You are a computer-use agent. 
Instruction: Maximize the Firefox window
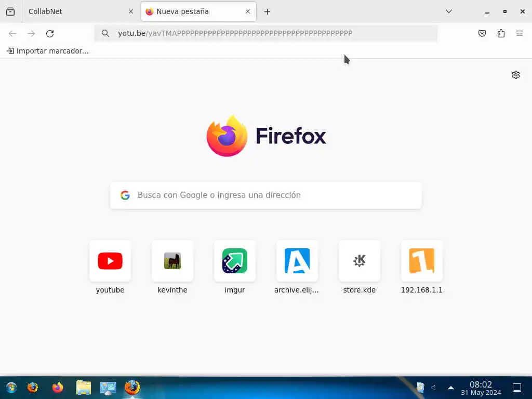(505, 11)
